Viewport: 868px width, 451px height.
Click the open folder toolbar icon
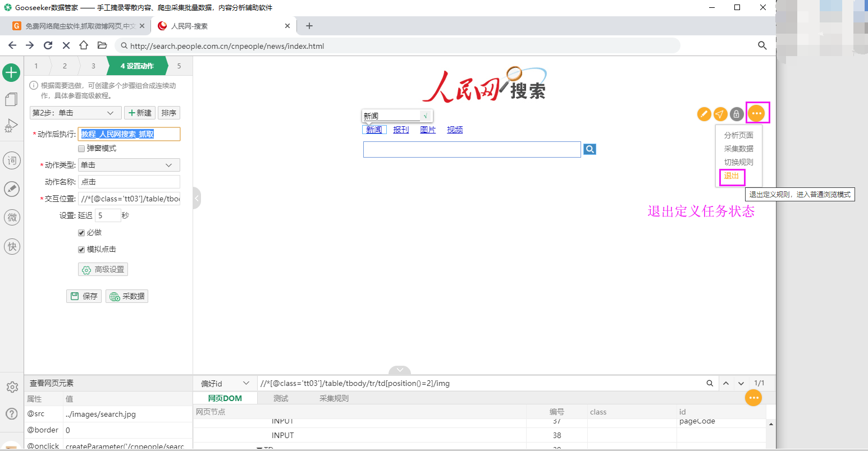(102, 45)
